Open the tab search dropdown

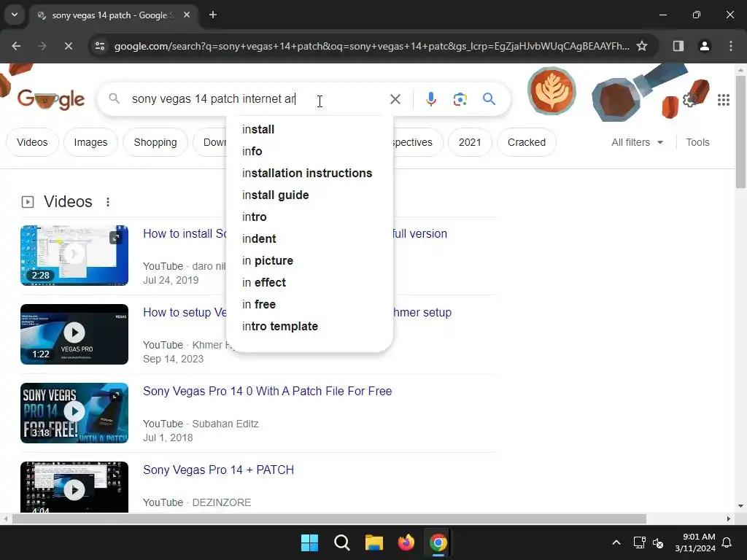pos(15,15)
